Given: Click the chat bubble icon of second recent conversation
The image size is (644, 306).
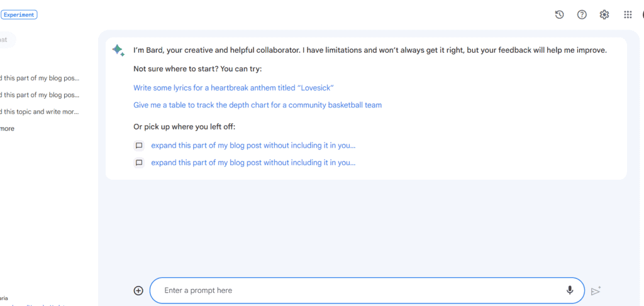Looking at the screenshot, I should pos(139,163).
